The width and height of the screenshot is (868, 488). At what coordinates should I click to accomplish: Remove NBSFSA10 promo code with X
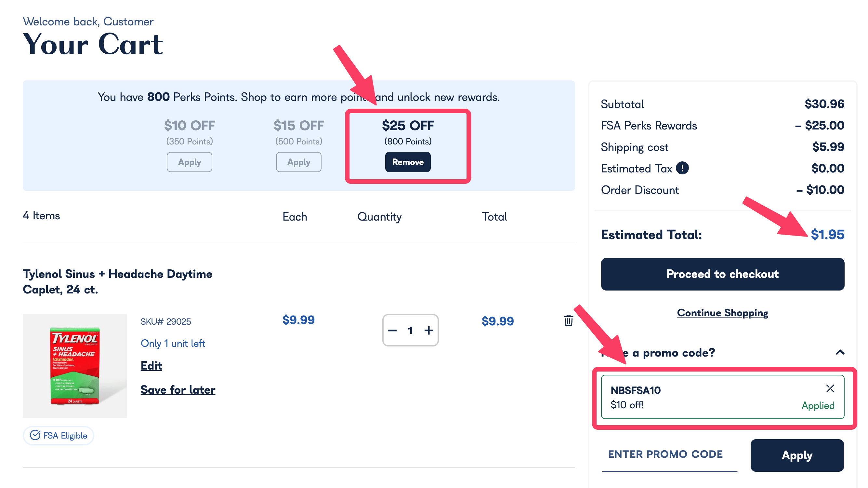click(830, 388)
